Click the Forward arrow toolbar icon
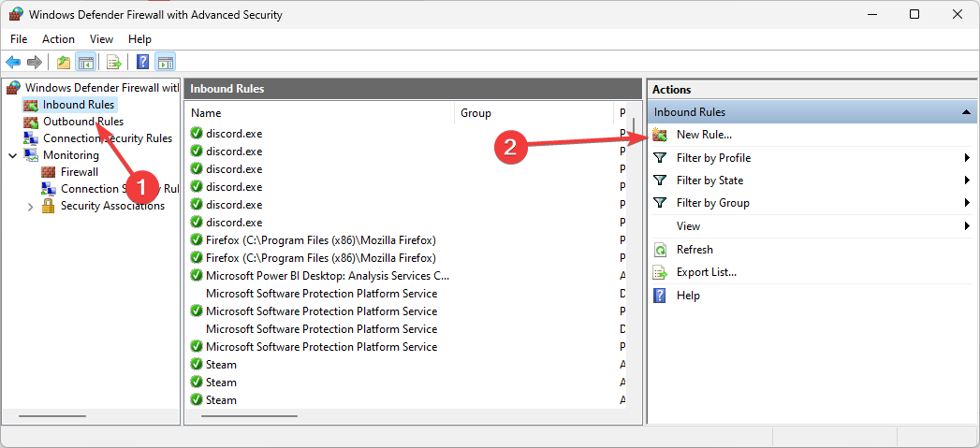Screen dimensions: 980x448 click(x=35, y=62)
